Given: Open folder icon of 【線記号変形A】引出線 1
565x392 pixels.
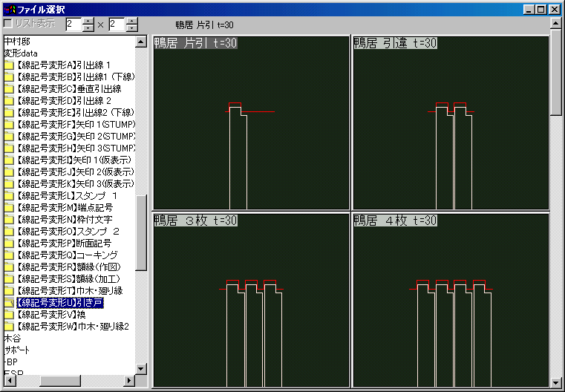Looking at the screenshot, I should click(x=9, y=65).
